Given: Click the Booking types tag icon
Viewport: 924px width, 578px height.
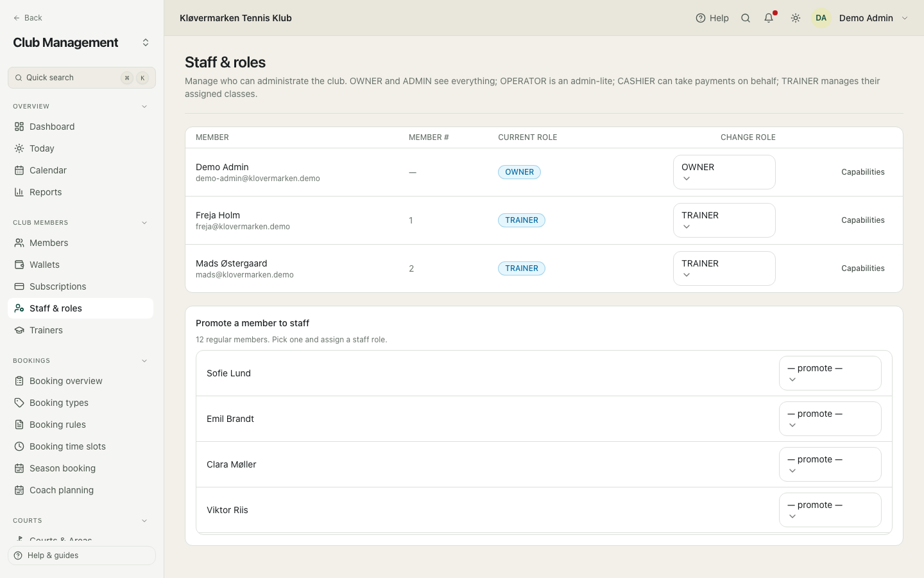Looking at the screenshot, I should [x=19, y=403].
